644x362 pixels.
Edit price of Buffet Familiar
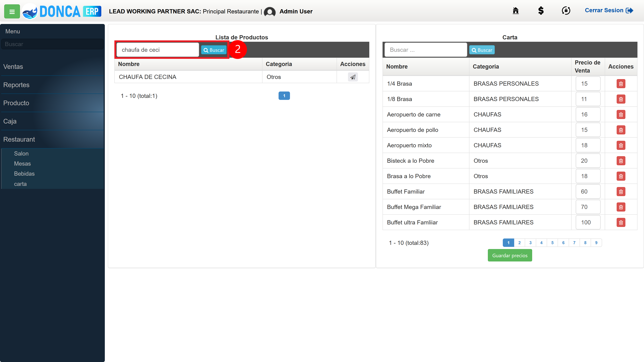pyautogui.click(x=588, y=192)
